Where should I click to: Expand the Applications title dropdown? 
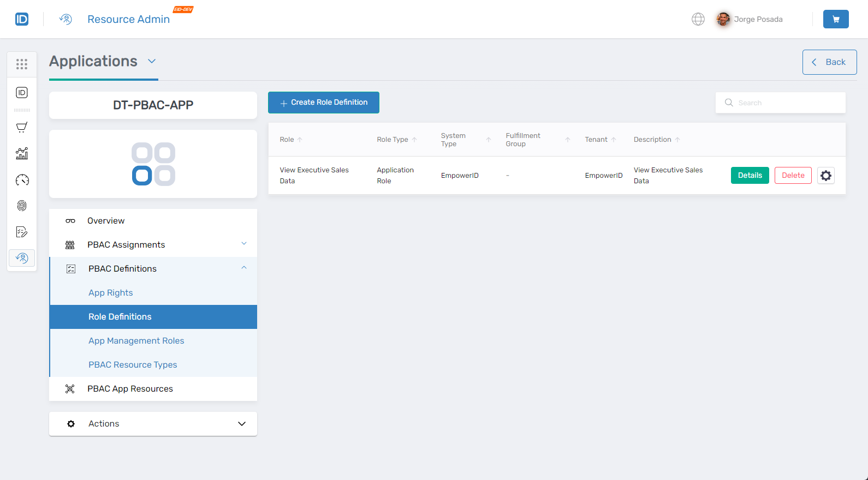152,61
